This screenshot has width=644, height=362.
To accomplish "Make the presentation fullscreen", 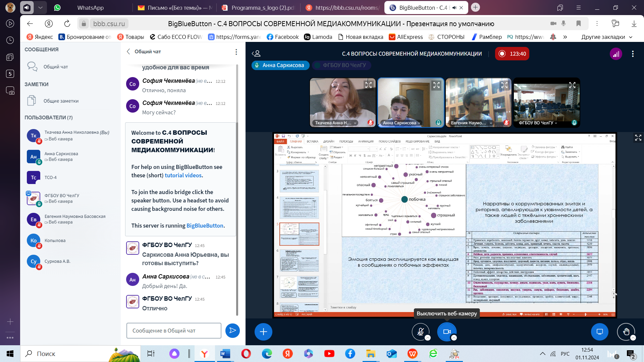I will [638, 138].
